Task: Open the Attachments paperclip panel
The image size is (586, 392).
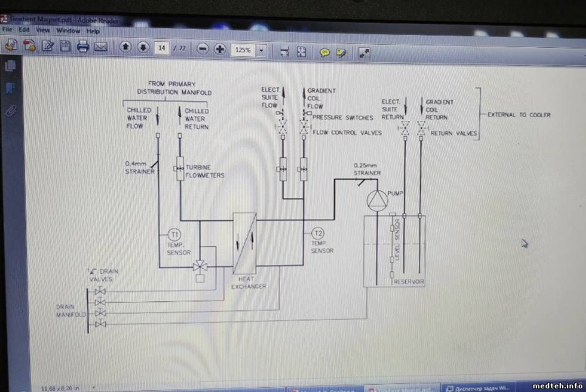Action: (10, 111)
